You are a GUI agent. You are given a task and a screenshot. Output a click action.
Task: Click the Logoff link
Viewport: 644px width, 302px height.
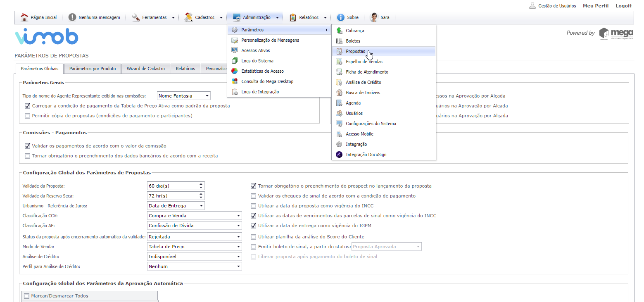(x=623, y=6)
